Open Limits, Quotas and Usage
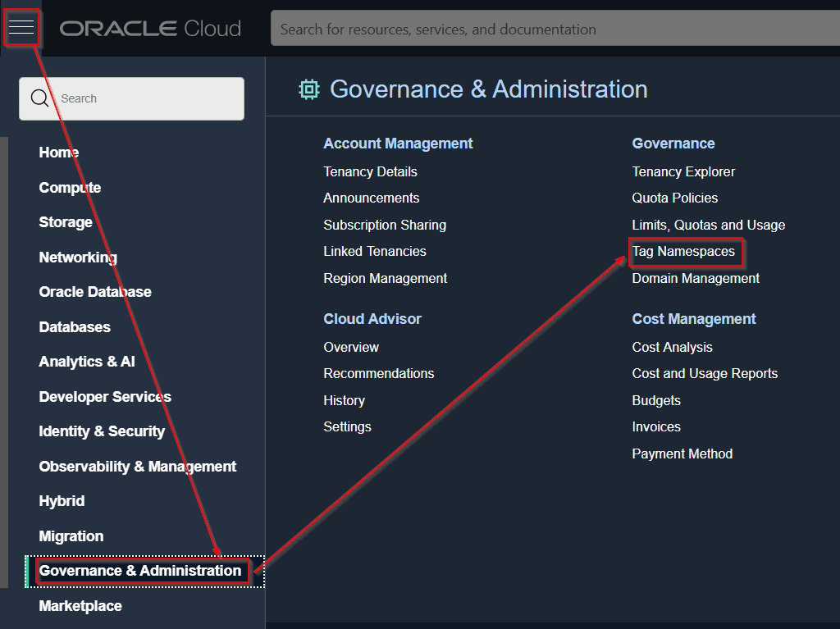 coord(708,225)
